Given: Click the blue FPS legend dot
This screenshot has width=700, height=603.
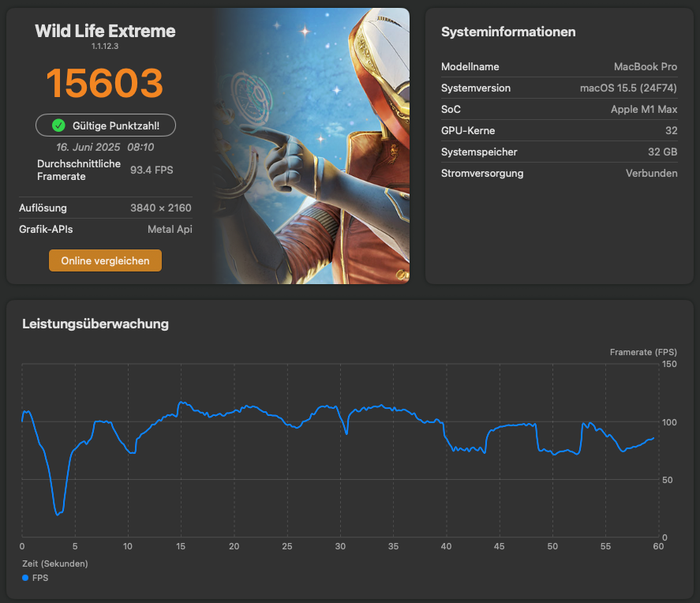Looking at the screenshot, I should pos(25,578).
